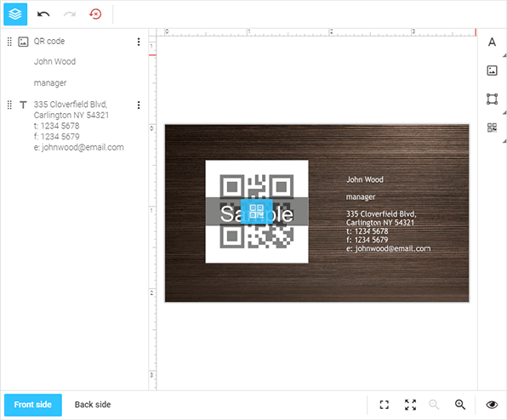507x420 pixels.
Task: Click the greyed-out redo arrow
Action: click(70, 14)
